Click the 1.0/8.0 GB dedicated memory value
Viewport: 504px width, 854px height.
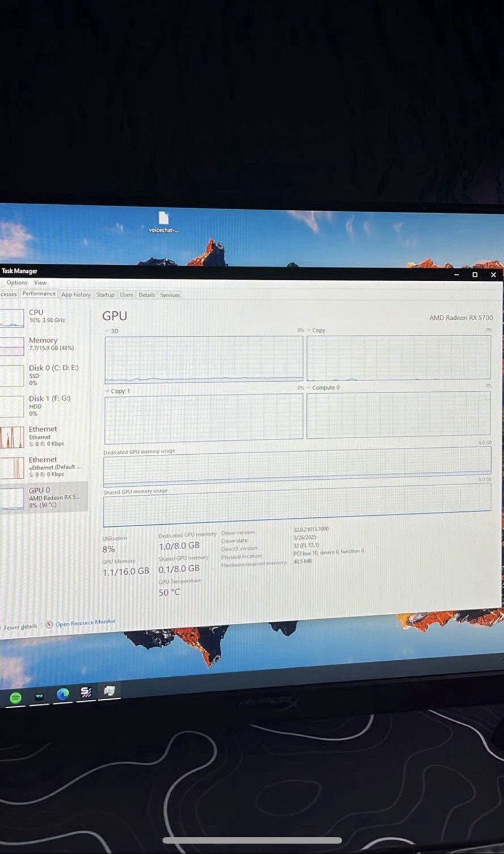click(179, 545)
